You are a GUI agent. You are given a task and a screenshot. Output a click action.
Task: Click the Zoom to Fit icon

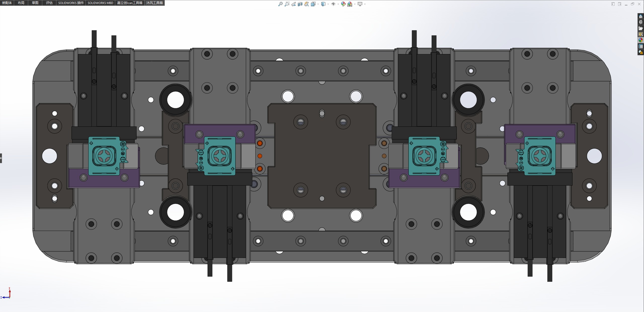point(280,4)
